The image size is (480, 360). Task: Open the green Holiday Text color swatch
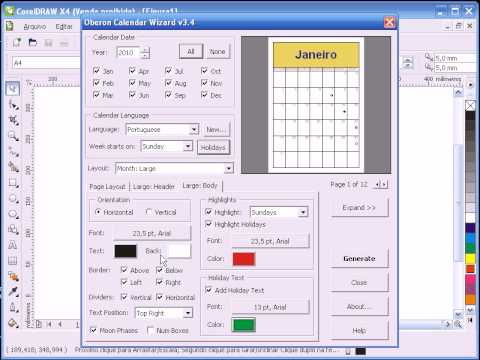pos(244,325)
